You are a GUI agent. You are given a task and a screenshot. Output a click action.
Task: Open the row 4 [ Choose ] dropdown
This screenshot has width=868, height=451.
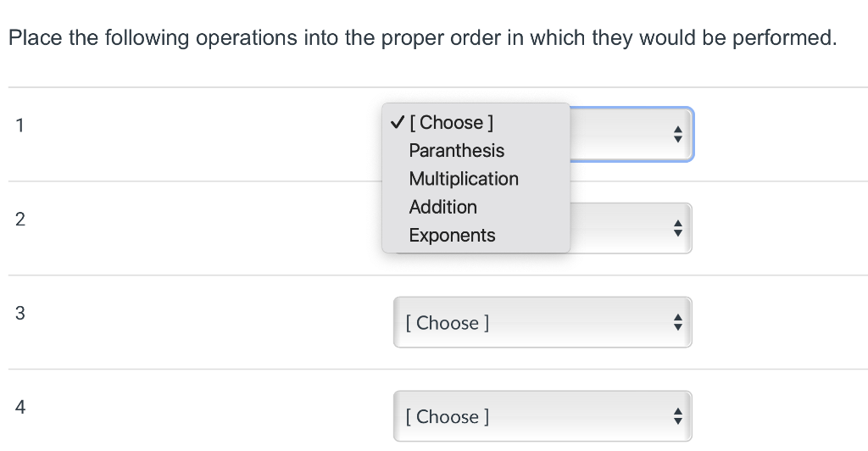[542, 416]
